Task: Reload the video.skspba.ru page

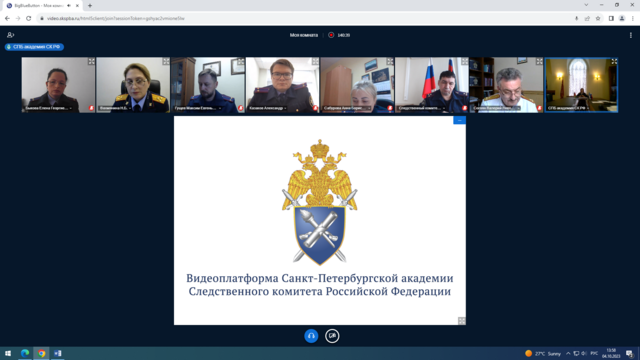Action: [x=29, y=18]
